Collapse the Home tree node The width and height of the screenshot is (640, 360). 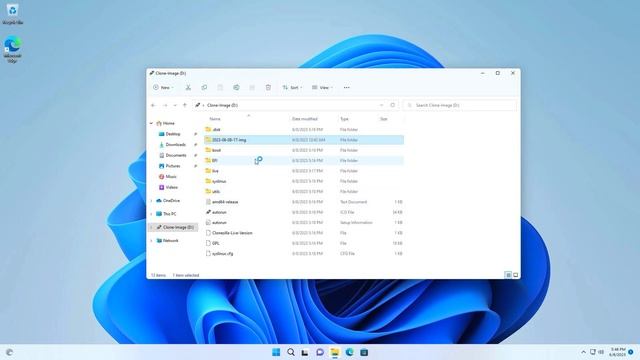(151, 123)
